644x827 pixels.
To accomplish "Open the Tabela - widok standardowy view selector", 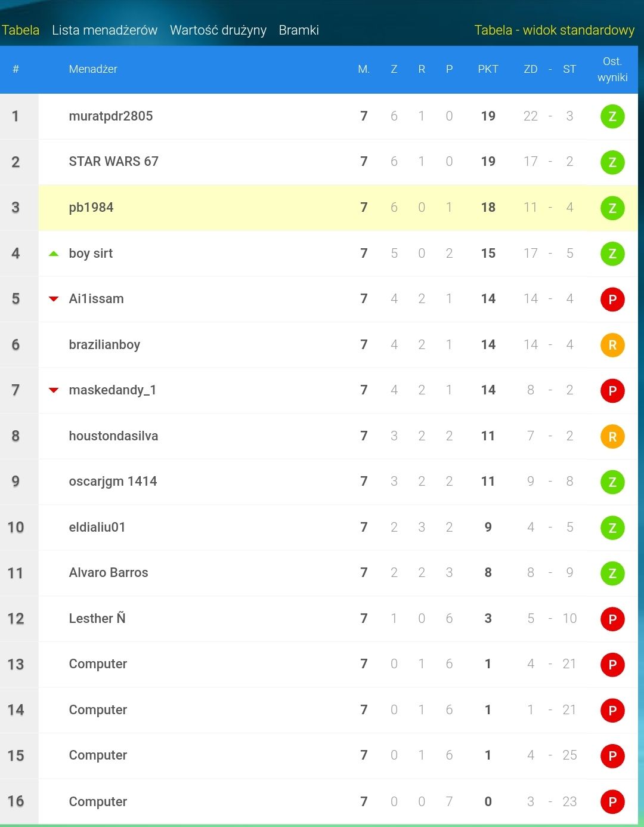I will (x=555, y=30).
